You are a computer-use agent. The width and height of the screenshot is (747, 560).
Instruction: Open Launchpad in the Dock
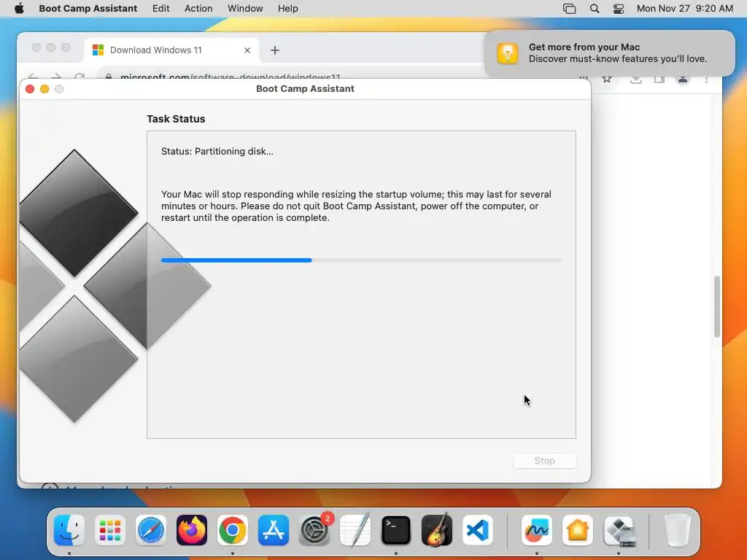click(110, 530)
